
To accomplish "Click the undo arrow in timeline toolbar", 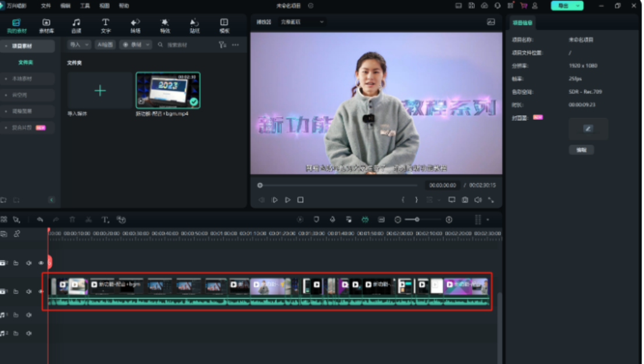I will tap(40, 220).
